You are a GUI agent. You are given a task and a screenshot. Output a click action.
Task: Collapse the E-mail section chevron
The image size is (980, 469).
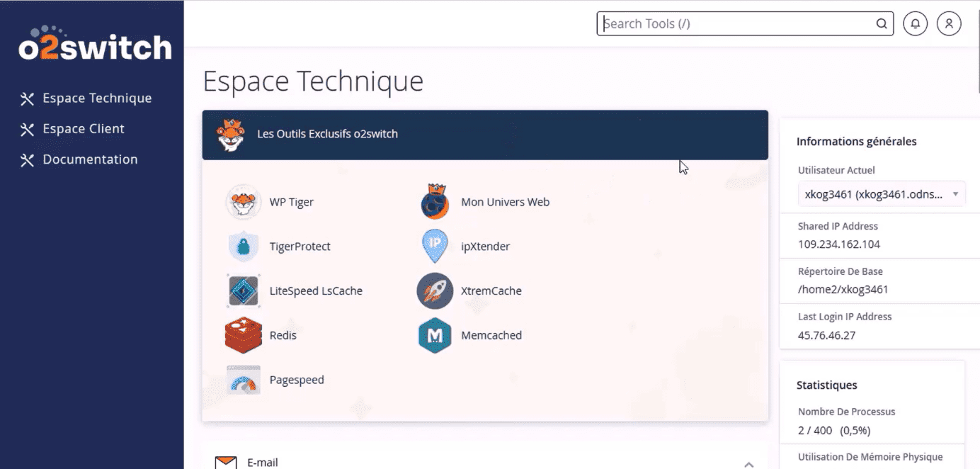point(749,465)
